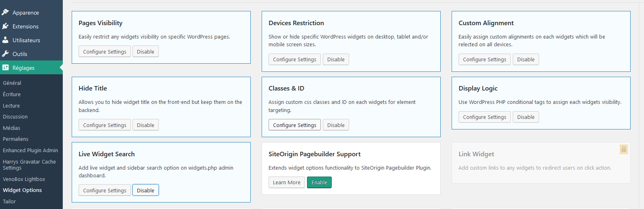Click the Hide Title heading
644x209 pixels.
(93, 88)
